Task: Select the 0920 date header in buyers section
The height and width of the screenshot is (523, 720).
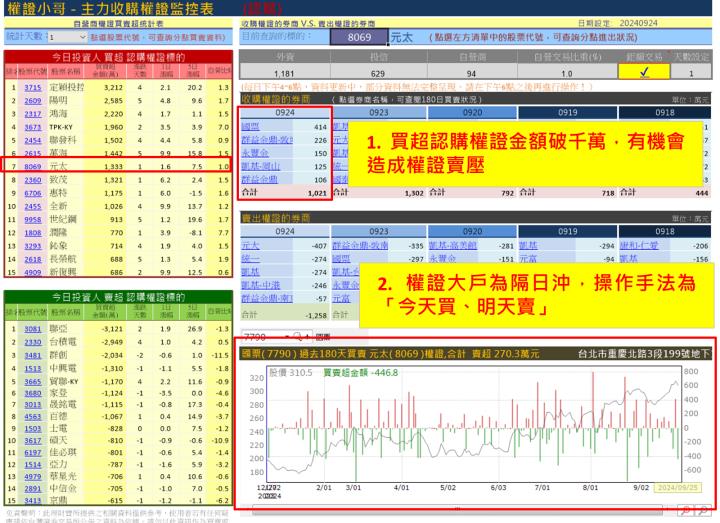Action: point(472,112)
